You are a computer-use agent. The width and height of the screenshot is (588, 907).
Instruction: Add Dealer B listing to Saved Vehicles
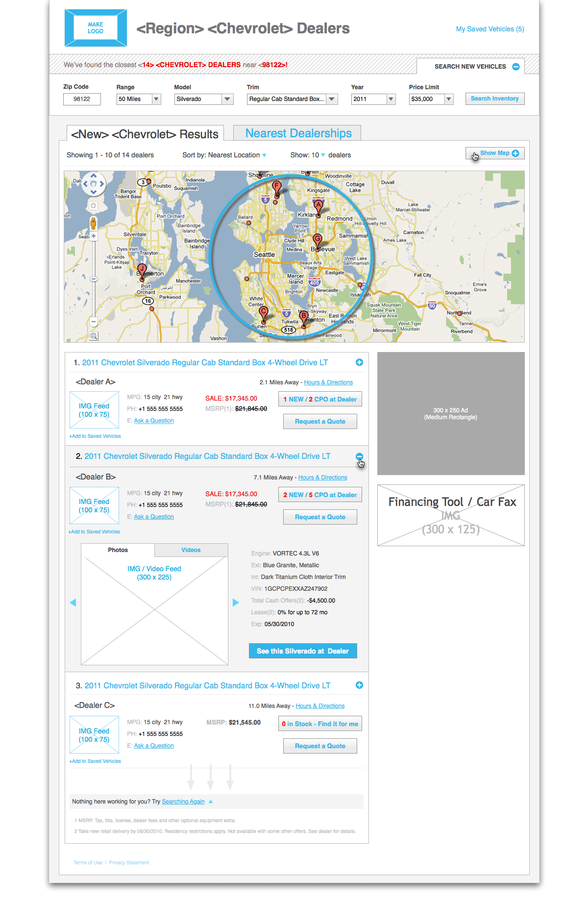tap(94, 532)
